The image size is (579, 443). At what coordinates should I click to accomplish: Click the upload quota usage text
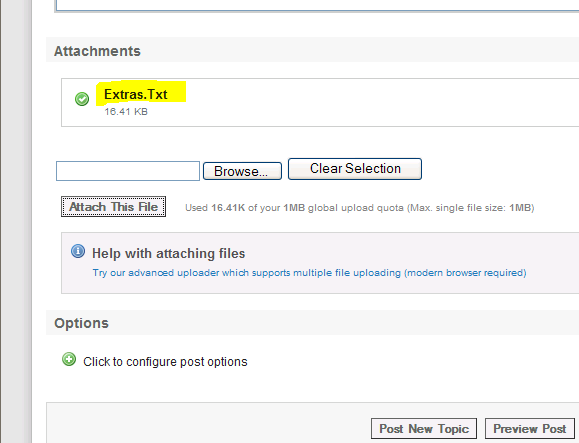[360, 208]
